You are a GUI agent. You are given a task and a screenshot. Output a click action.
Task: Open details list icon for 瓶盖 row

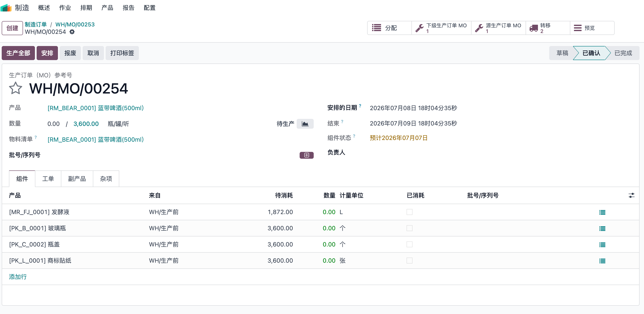602,245
